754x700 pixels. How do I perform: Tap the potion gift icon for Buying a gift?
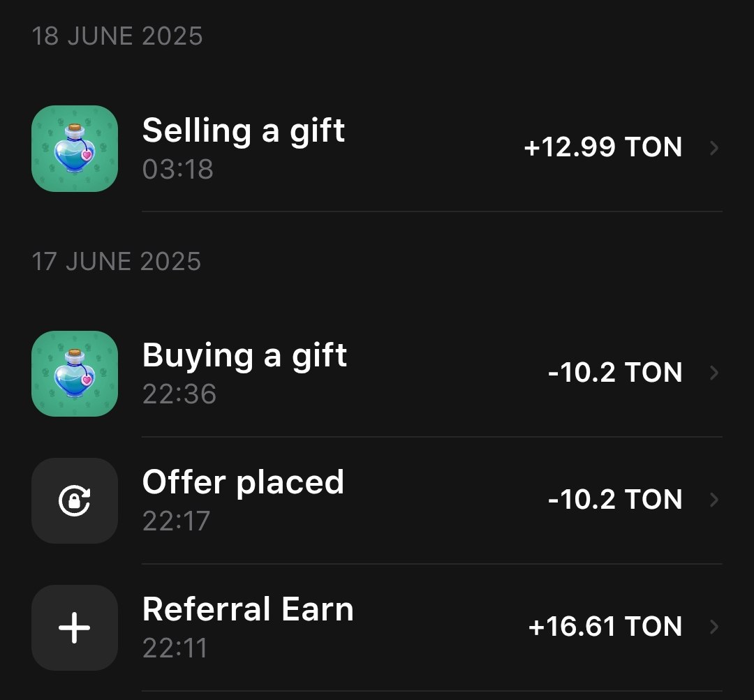75,373
